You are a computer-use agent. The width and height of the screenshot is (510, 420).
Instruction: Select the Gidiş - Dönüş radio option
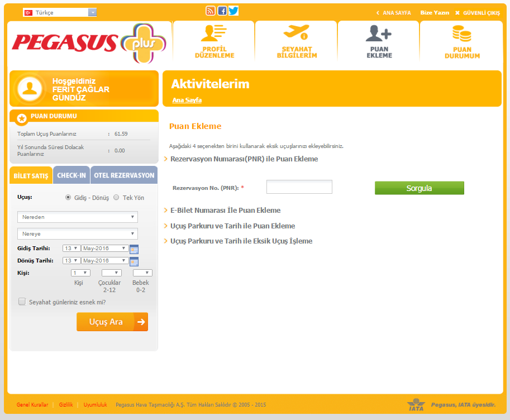tap(69, 197)
